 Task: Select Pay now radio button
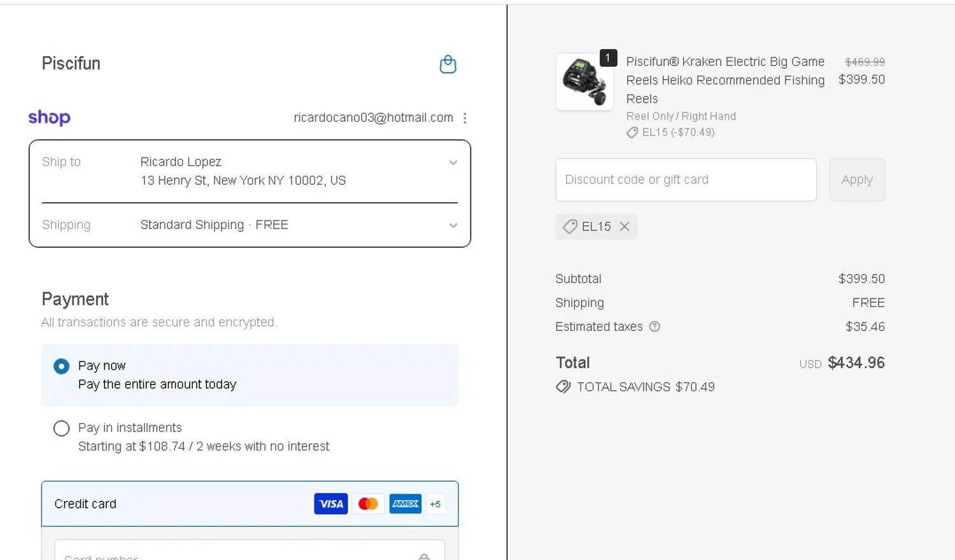[61, 366]
